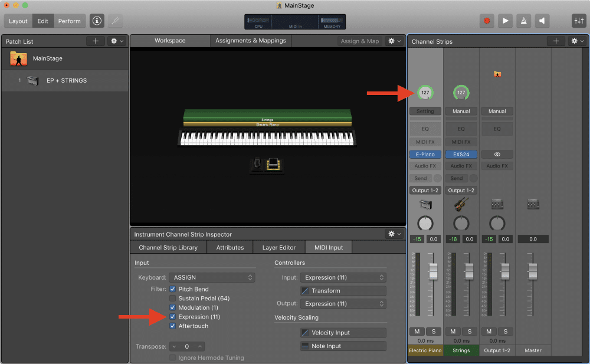The image size is (590, 364).
Task: Open Output 1-2 menu on Electric Piano
Action: pyautogui.click(x=425, y=190)
